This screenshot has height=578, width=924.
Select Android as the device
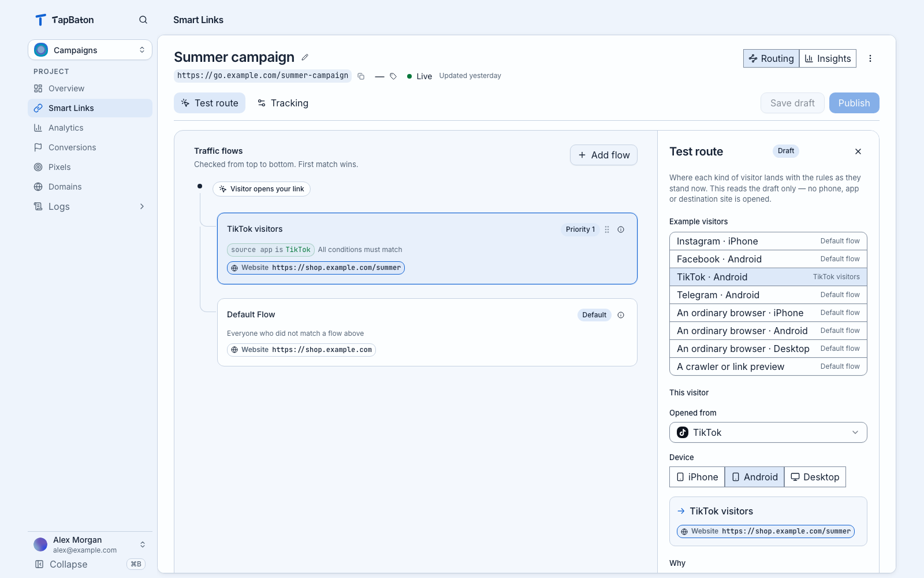tap(755, 477)
